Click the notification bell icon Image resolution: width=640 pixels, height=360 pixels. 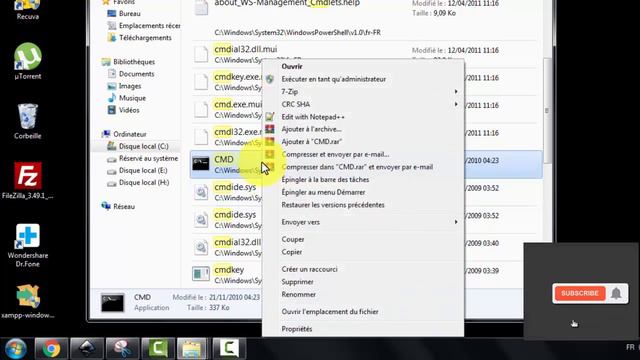click(x=616, y=293)
